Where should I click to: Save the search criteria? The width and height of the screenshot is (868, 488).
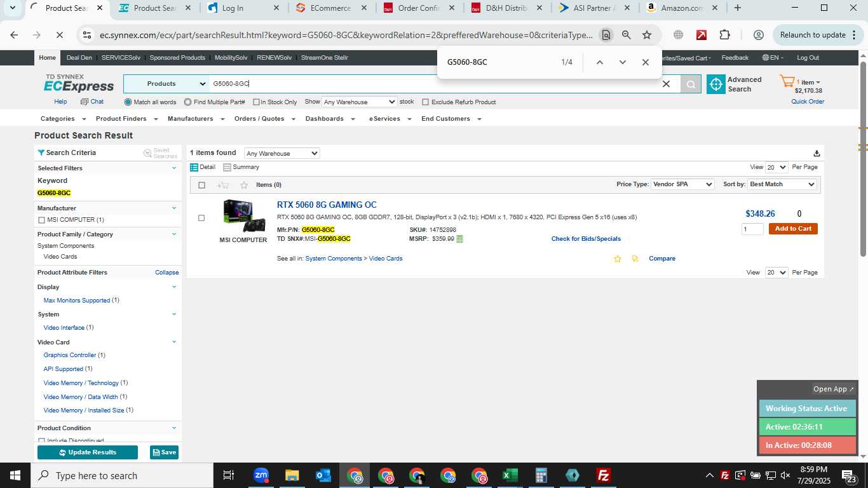tap(164, 452)
